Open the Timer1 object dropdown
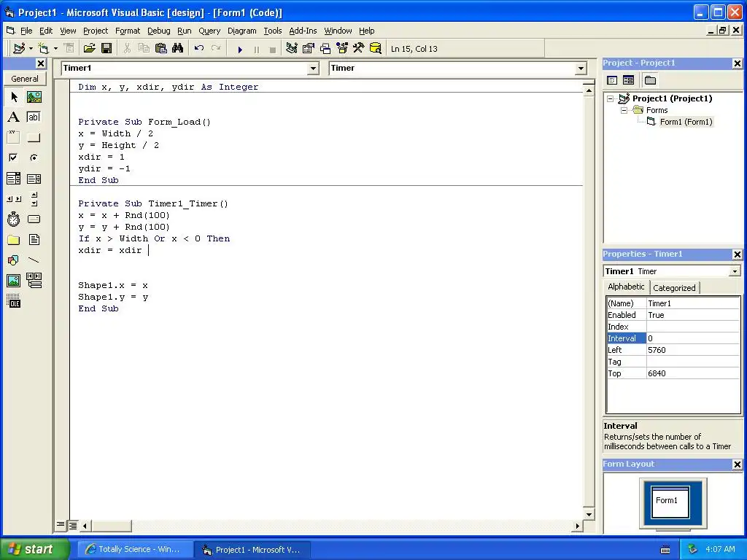 pos(313,69)
